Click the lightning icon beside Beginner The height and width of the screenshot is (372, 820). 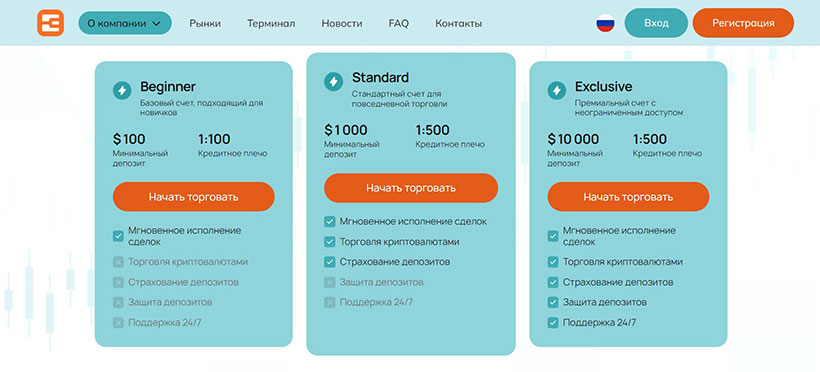click(122, 91)
